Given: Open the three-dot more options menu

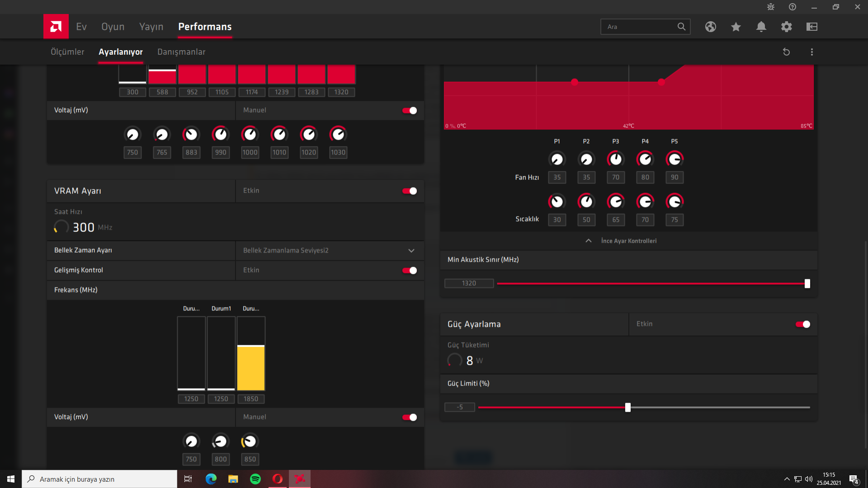Looking at the screenshot, I should tap(811, 52).
